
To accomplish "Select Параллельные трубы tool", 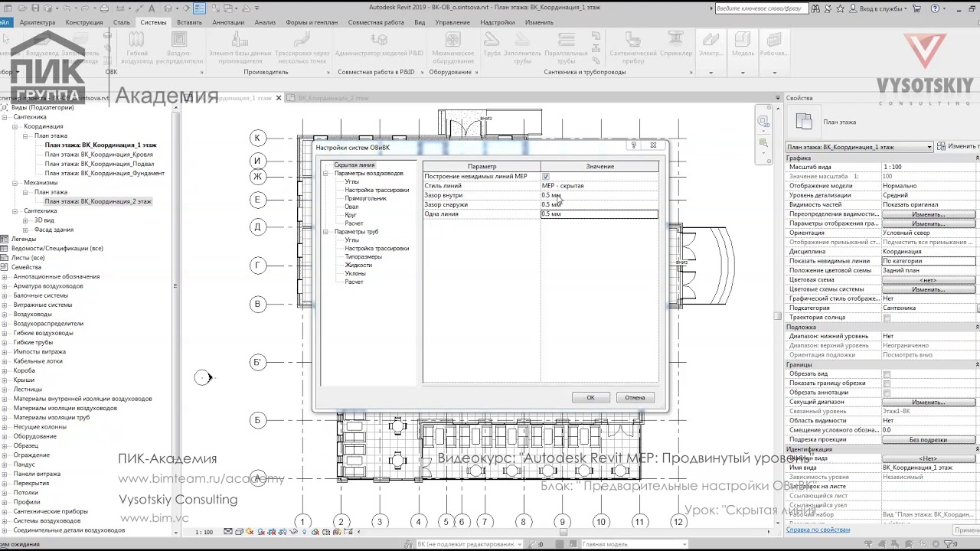I will coord(566,47).
